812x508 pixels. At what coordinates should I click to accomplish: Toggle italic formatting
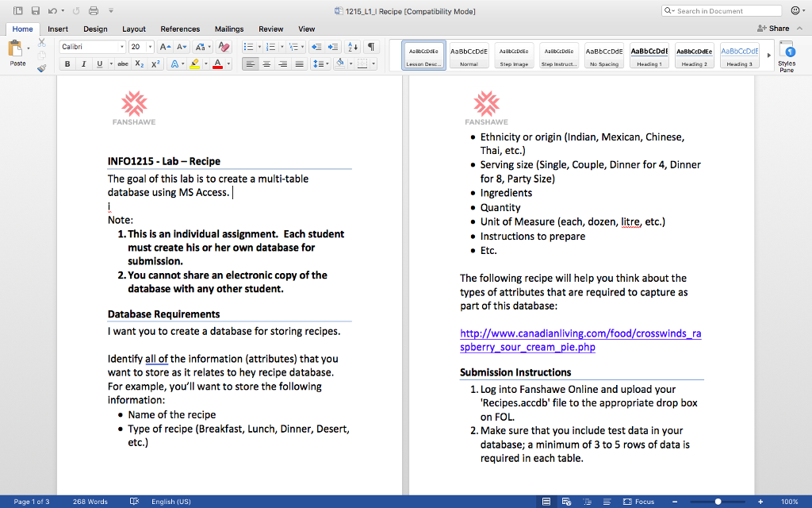pyautogui.click(x=83, y=63)
